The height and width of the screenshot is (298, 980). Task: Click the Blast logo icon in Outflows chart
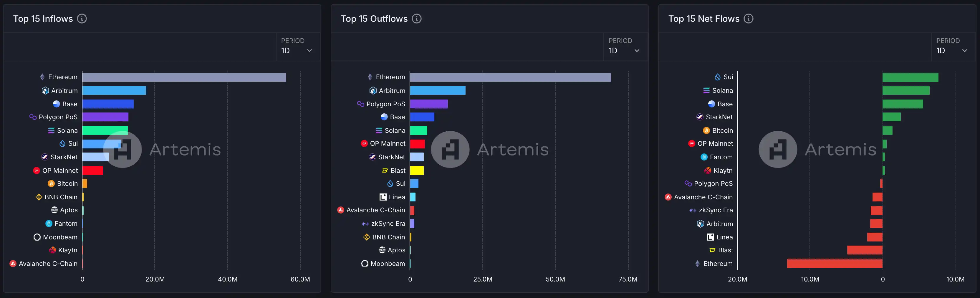coord(385,170)
